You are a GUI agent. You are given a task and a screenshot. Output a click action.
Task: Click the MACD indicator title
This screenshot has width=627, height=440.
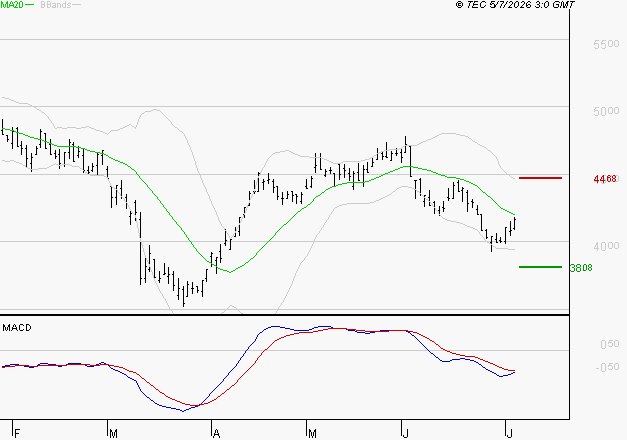[x=17, y=328]
